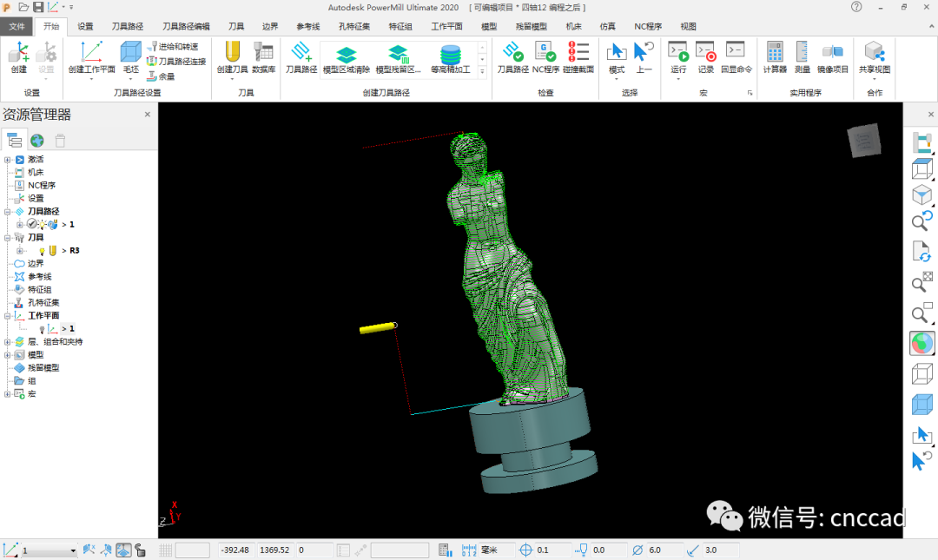Open the Calculator (计算器) utility
938x560 pixels.
pyautogui.click(x=775, y=54)
